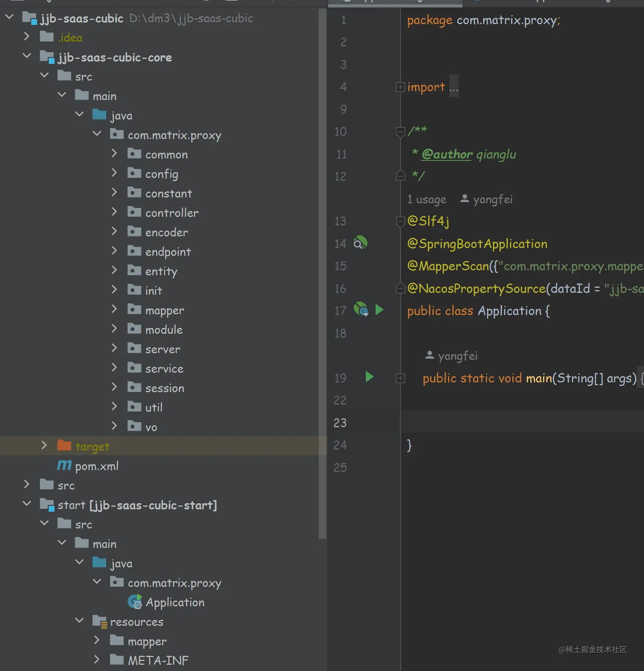This screenshot has height=671, width=644.
Task: Unfold the main method body on line 19
Action: click(400, 378)
